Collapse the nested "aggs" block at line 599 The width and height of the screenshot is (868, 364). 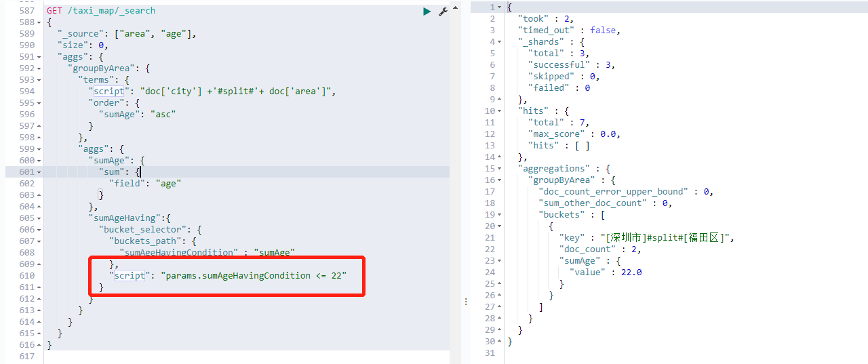pos(38,149)
